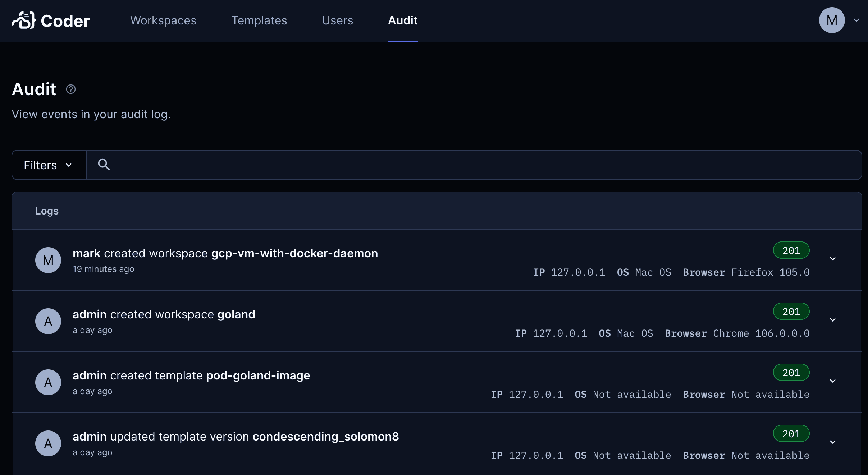The width and height of the screenshot is (868, 475).
Task: Click workspace name gcp-vm-with-docker-daemon
Action: (294, 253)
